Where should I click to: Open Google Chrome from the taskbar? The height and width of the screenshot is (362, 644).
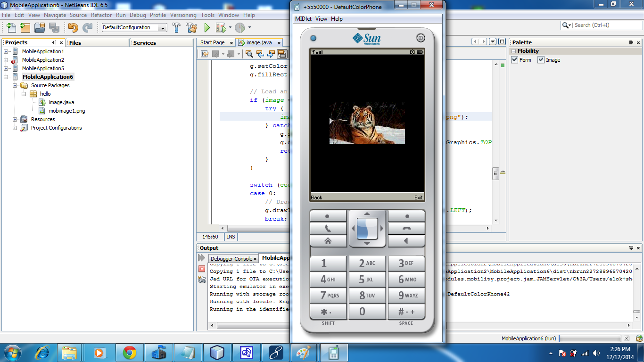(130, 352)
